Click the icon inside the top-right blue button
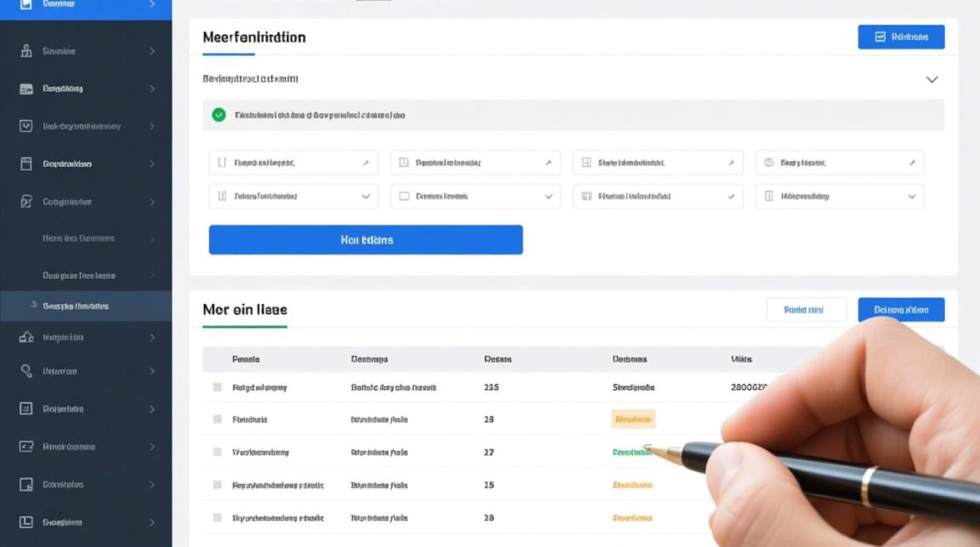980x547 pixels. tap(879, 36)
